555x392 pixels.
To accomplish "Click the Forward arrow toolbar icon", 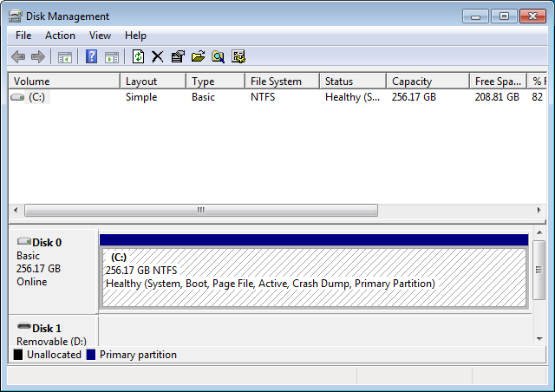I will tap(38, 56).
